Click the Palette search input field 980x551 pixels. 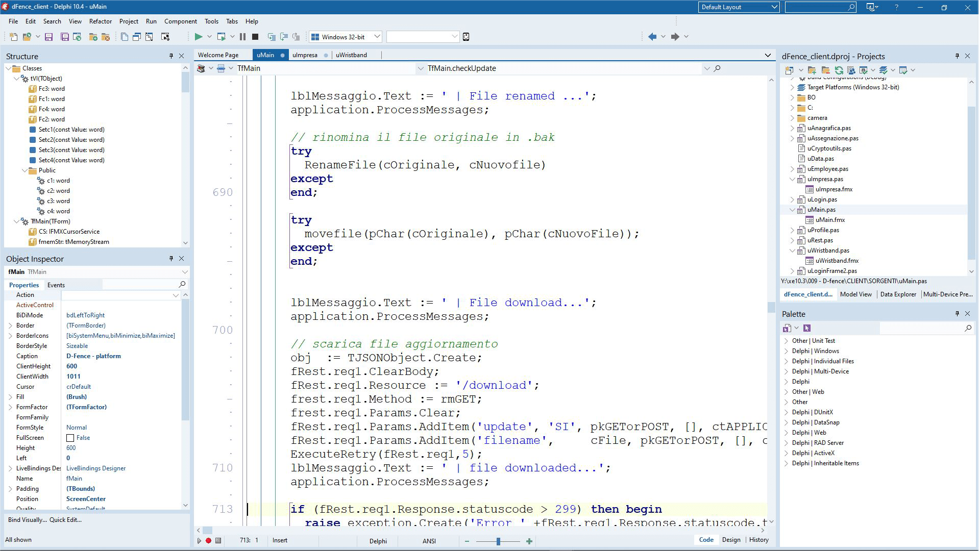click(921, 328)
